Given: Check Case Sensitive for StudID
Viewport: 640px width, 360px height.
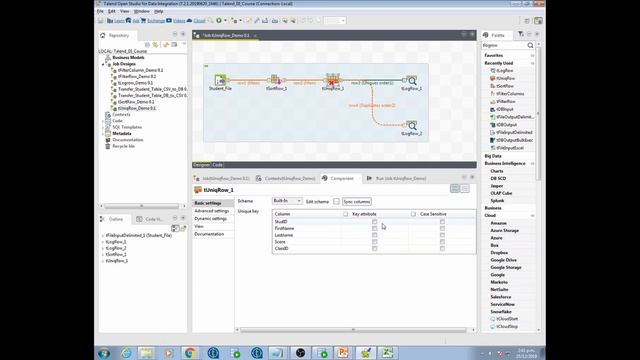Looking at the screenshot, I should point(442,222).
